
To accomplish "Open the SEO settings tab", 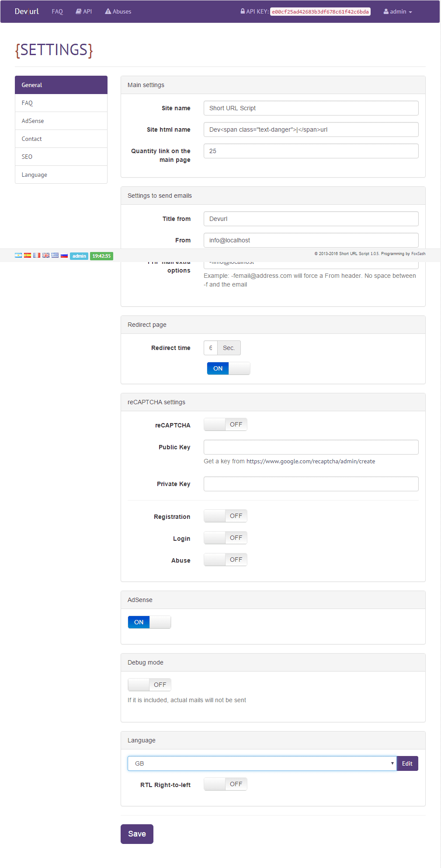I will point(61,157).
